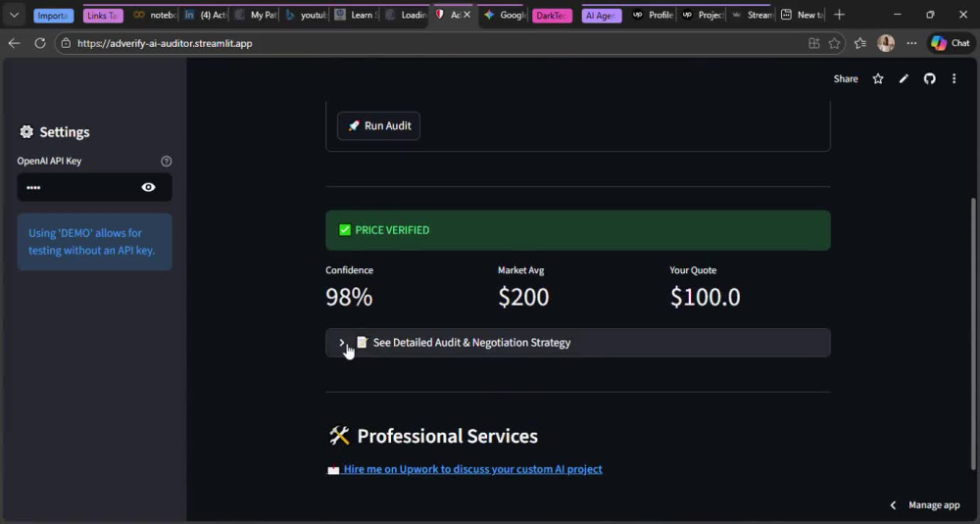Click the pencil edit icon
The height and width of the screenshot is (524, 980).
(904, 78)
